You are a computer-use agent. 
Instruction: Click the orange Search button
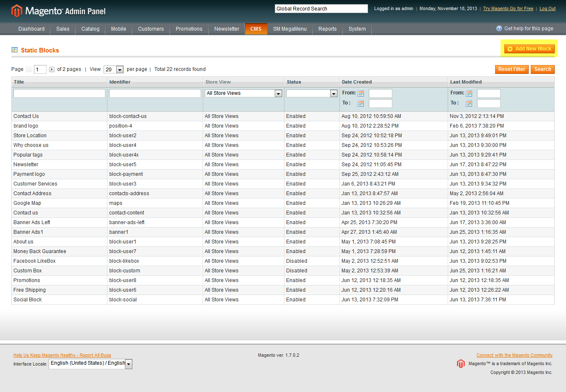[x=543, y=69]
